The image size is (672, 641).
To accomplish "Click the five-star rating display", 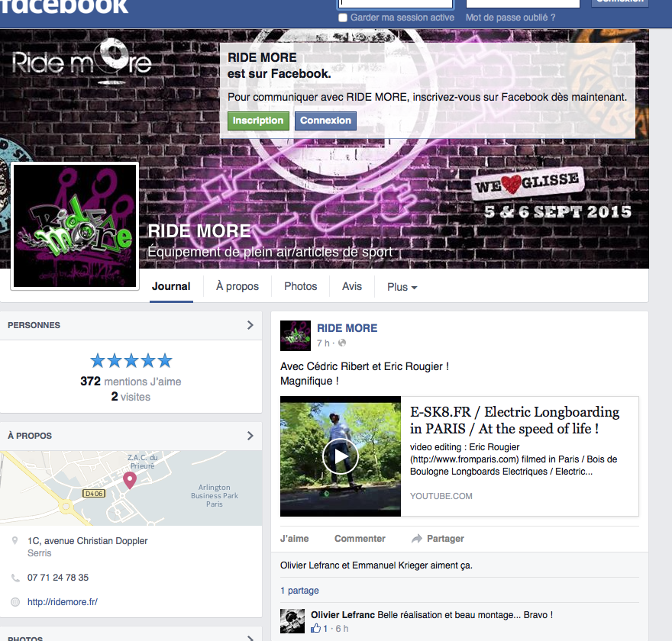I will 131,361.
